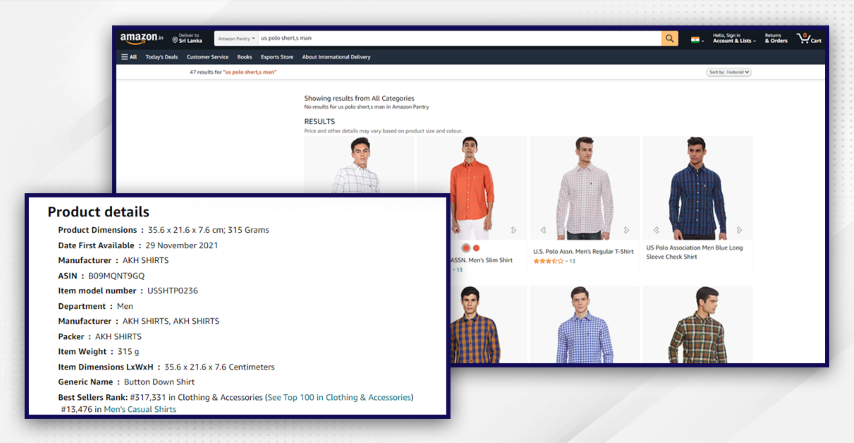Open the Men's Casual Shirts category link
The image size is (854, 443).
(140, 409)
